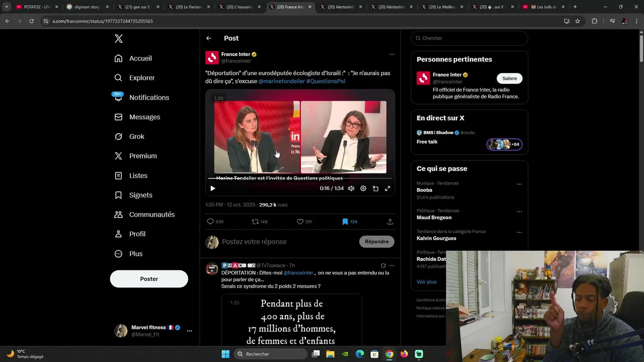Open options for Kalvin Gourgues trend
The height and width of the screenshot is (362, 644).
click(519, 232)
